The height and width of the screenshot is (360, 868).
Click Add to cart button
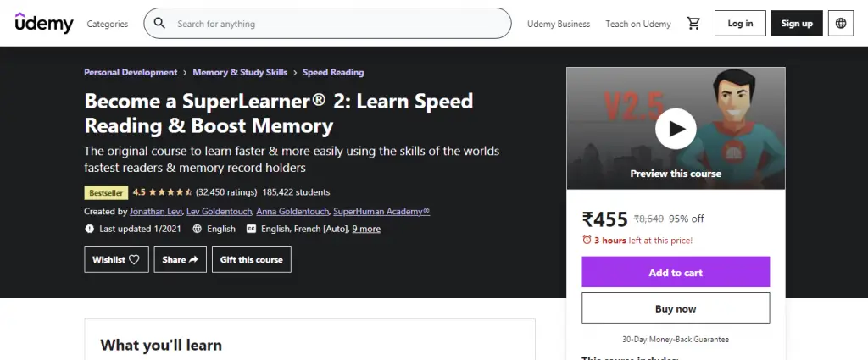tap(676, 273)
